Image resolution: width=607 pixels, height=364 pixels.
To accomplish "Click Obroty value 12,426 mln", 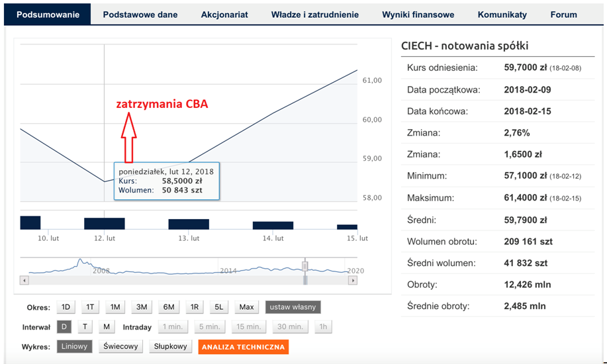I will click(528, 285).
